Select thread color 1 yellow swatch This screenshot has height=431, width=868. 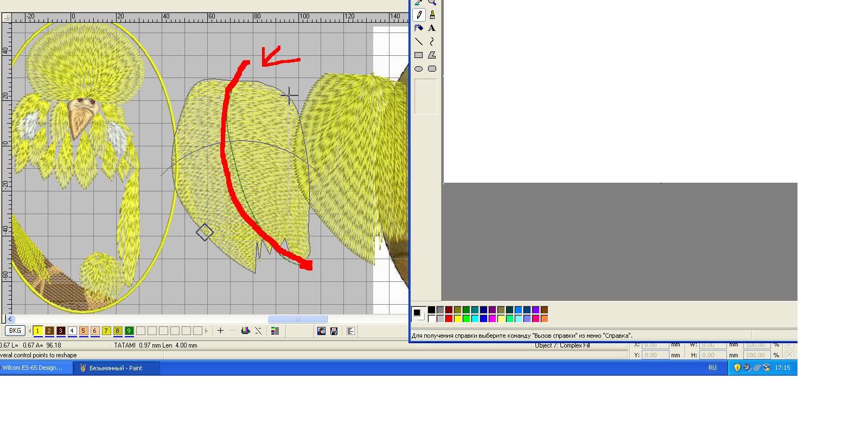[x=37, y=331]
